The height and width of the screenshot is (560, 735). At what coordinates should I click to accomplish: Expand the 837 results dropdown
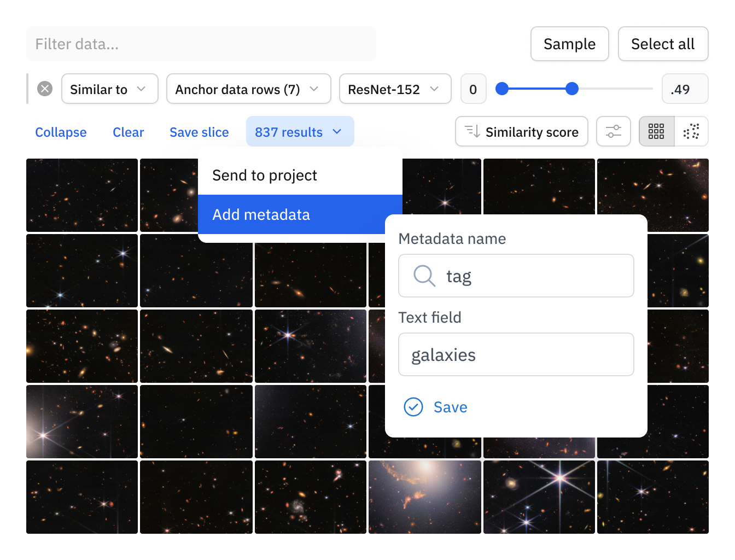coord(300,131)
